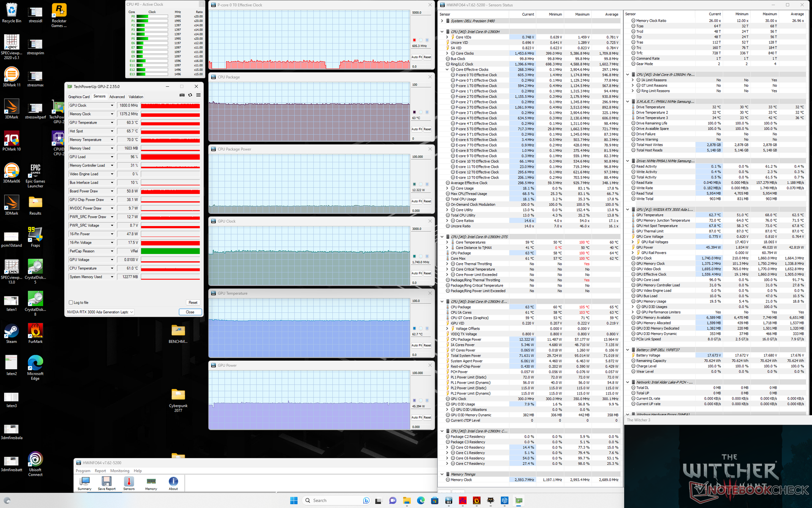Open the GPU Clock sensor dropdown
812x508 pixels.
[x=112, y=105]
